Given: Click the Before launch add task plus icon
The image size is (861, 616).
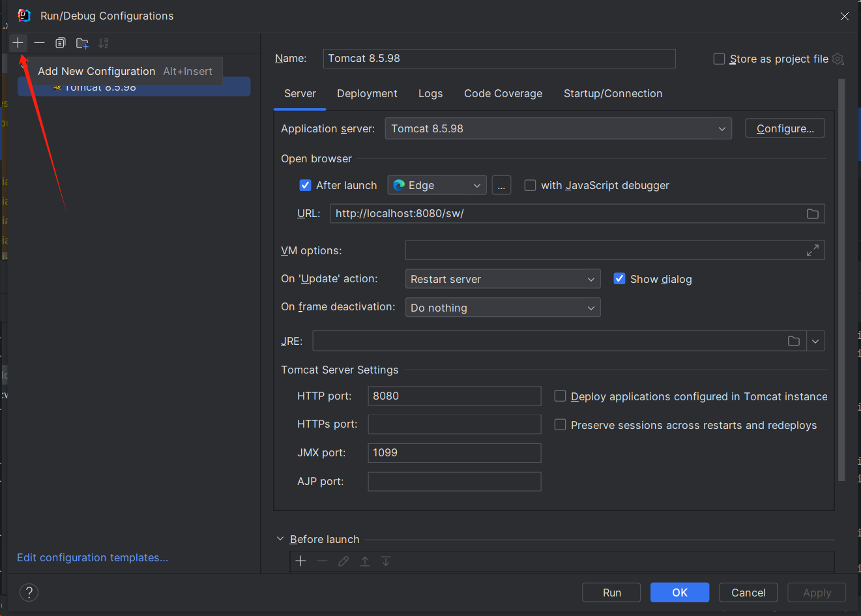Looking at the screenshot, I should click(300, 561).
